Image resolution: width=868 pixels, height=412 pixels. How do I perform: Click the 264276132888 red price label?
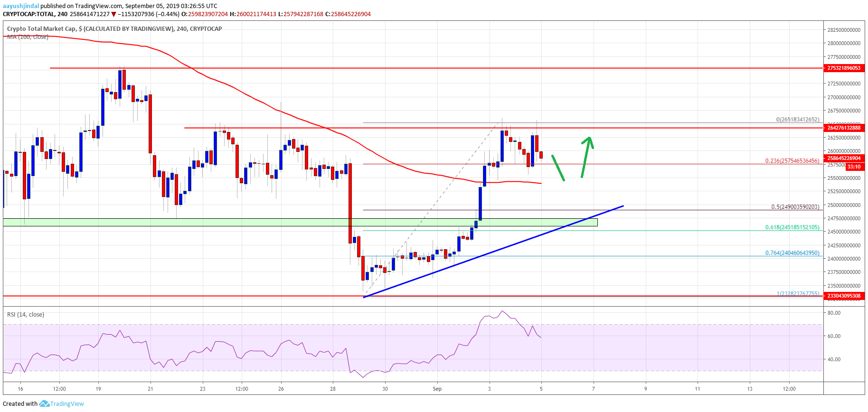[x=844, y=128]
